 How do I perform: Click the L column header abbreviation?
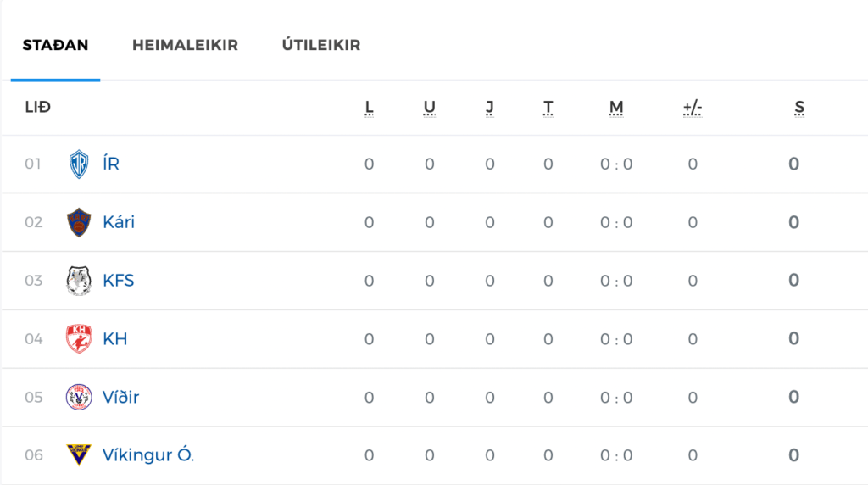370,108
